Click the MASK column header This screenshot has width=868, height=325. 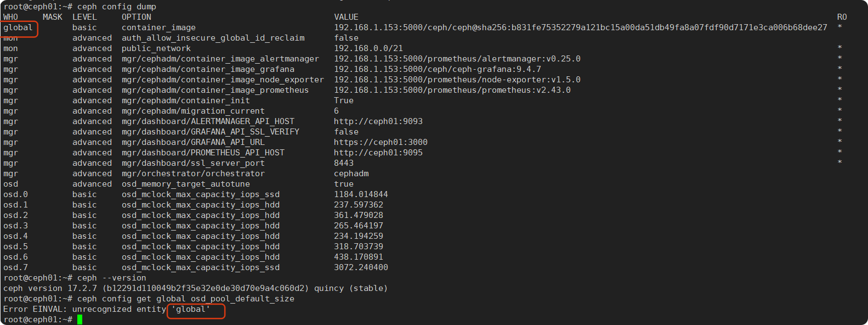click(53, 17)
